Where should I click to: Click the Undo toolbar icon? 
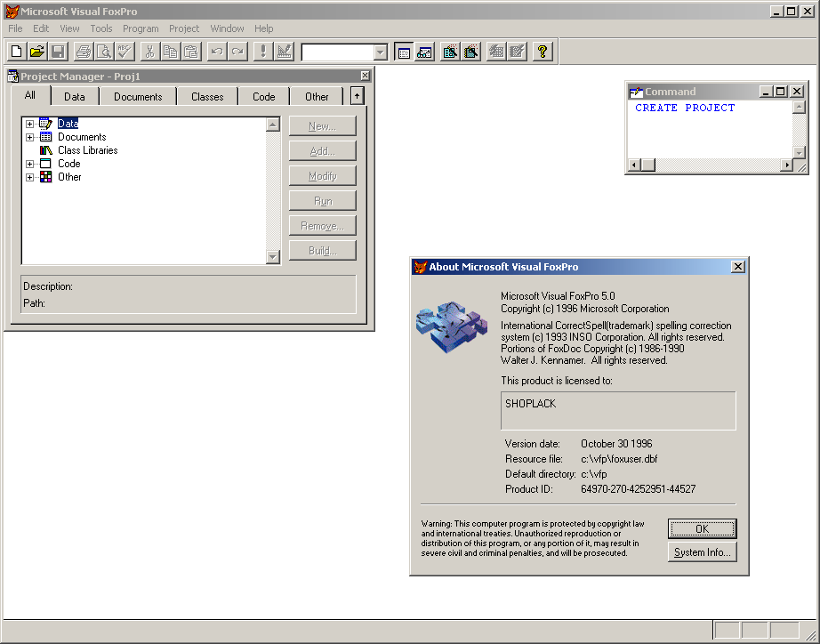coord(216,52)
